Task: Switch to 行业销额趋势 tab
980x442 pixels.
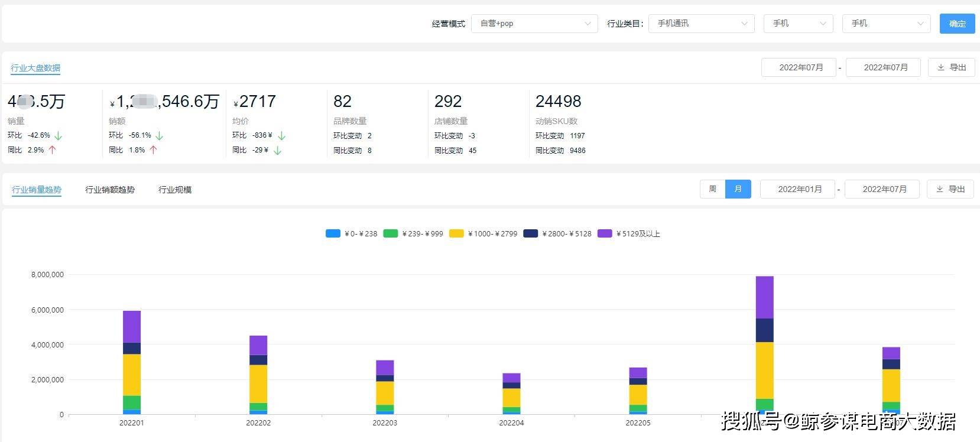Action: coord(110,190)
